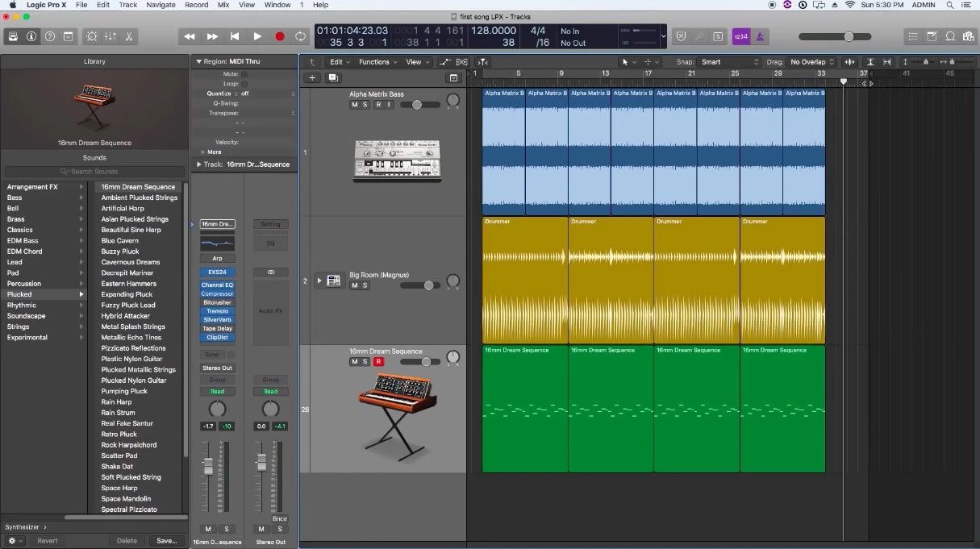Image resolution: width=980 pixels, height=549 pixels.
Task: Tick the Loop checkbox in Region inspector
Action: click(244, 83)
